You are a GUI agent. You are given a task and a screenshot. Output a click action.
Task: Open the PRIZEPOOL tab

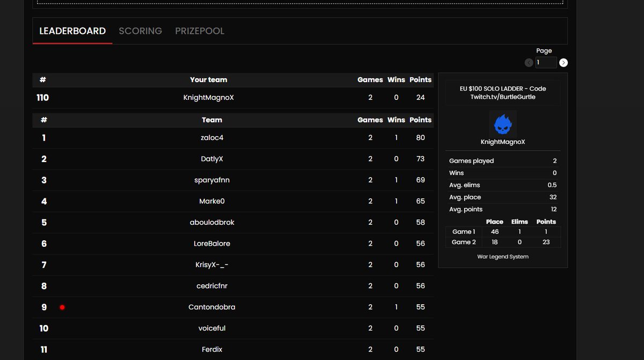pos(199,31)
